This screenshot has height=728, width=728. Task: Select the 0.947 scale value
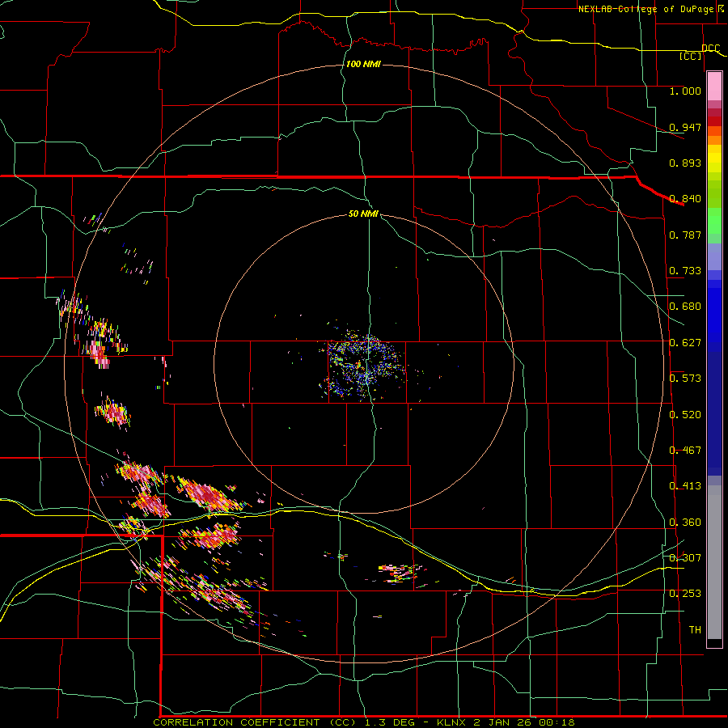tap(685, 127)
